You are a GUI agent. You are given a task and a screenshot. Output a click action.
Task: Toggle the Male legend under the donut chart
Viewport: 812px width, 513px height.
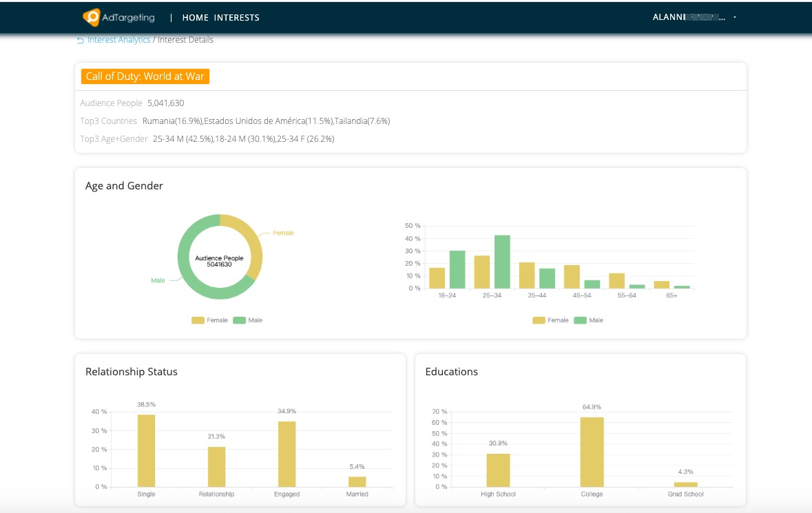247,320
